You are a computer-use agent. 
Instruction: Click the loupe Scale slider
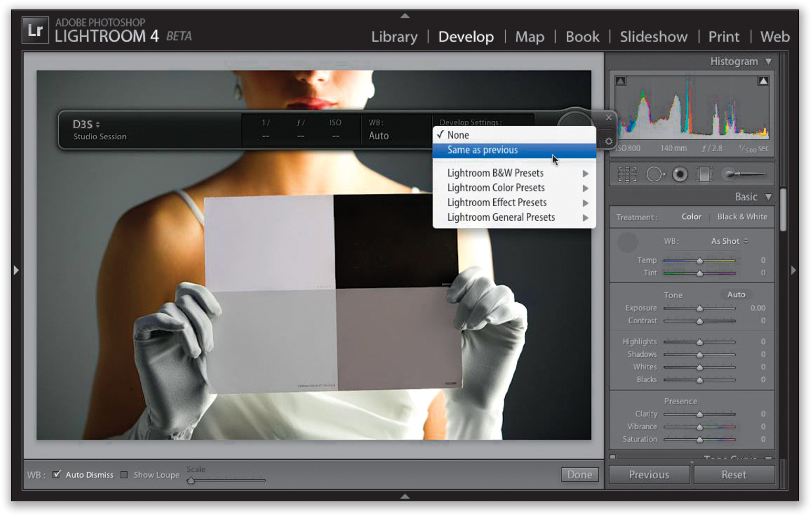(226, 480)
